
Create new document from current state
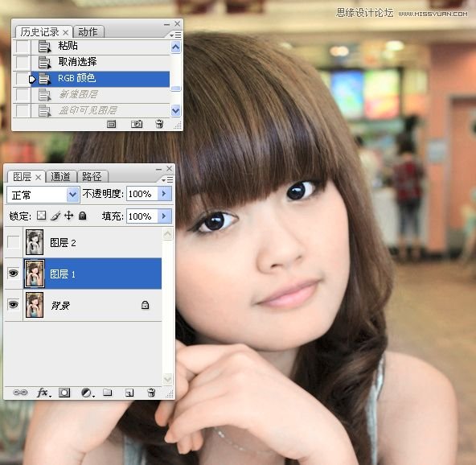[x=112, y=124]
